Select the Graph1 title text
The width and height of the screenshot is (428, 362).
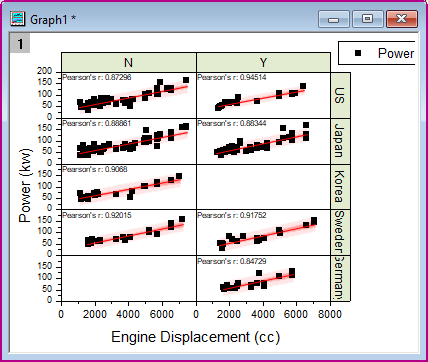click(x=53, y=20)
